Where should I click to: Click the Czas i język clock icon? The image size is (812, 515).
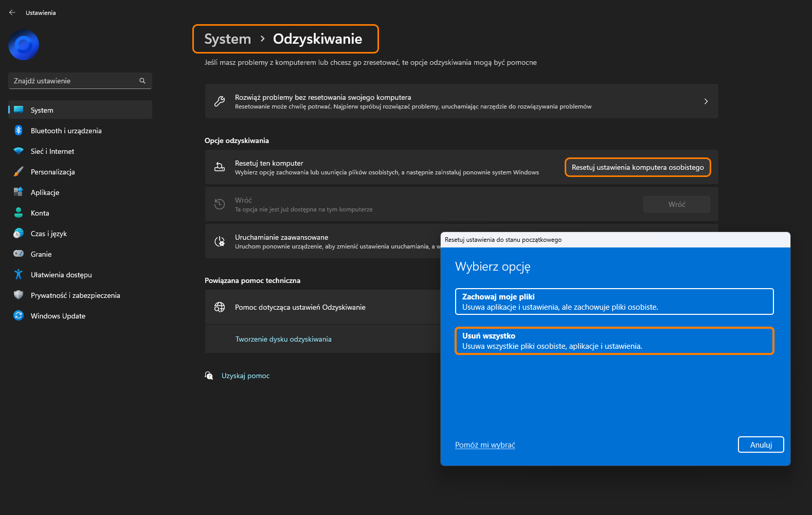[x=19, y=233]
